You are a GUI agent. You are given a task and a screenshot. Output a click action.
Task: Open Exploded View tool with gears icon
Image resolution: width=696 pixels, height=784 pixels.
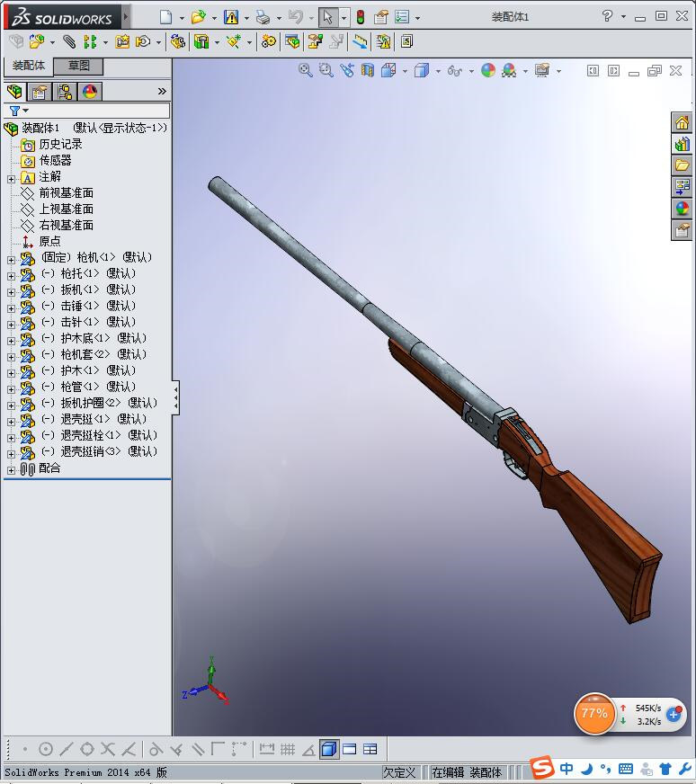pos(269,41)
